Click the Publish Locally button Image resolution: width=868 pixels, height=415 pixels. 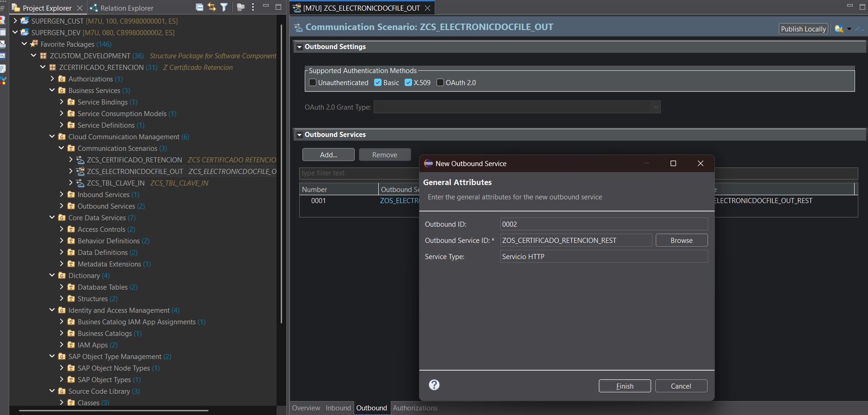(x=803, y=29)
